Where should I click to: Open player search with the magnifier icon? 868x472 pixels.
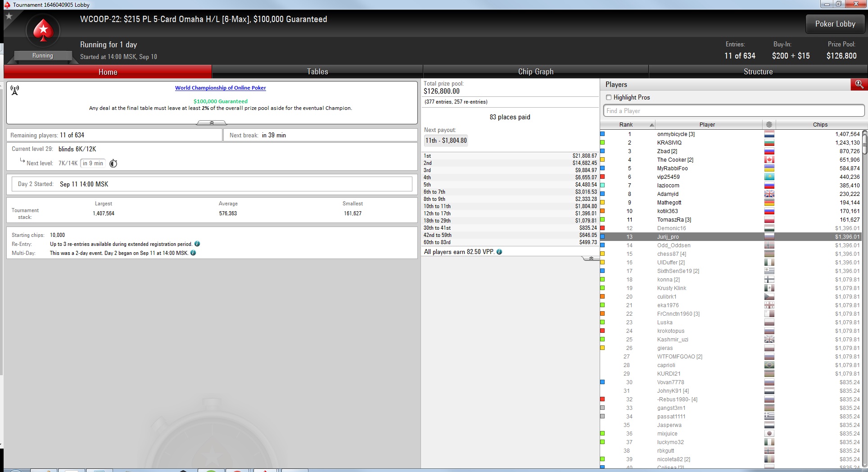[859, 84]
